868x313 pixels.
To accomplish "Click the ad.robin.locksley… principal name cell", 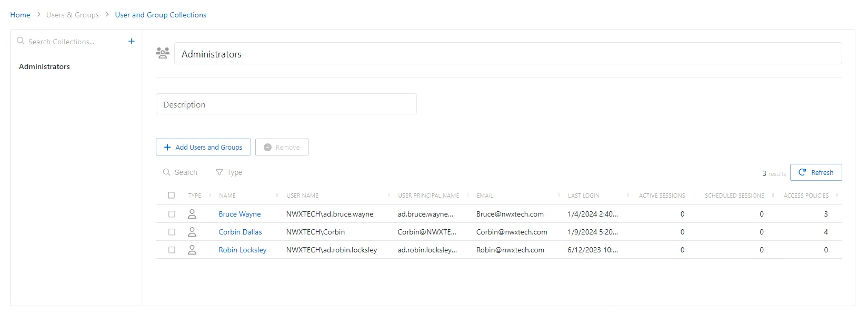I will [x=427, y=250].
